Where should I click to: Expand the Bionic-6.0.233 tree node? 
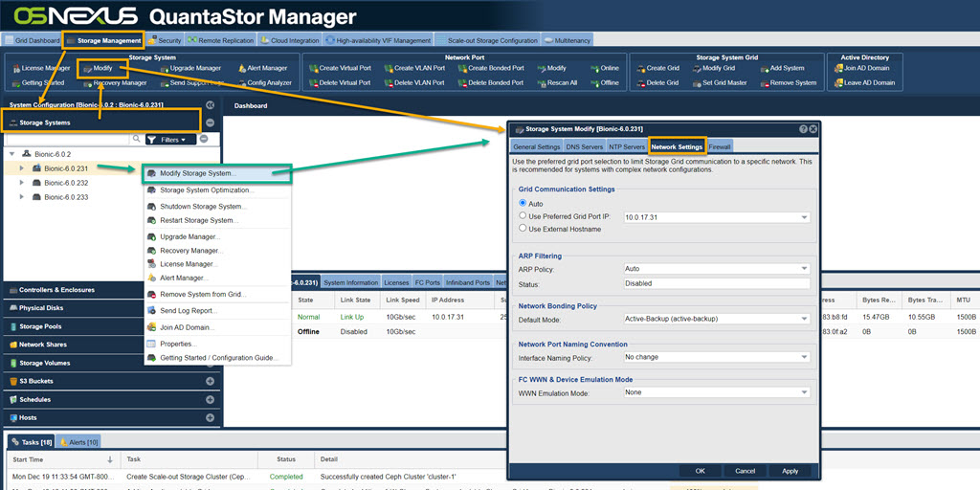point(23,197)
